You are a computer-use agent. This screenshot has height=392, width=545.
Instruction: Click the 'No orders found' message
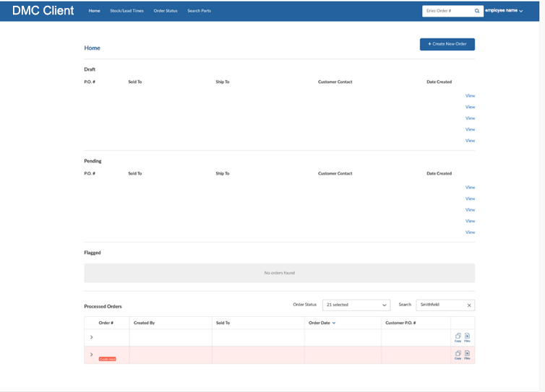(280, 273)
